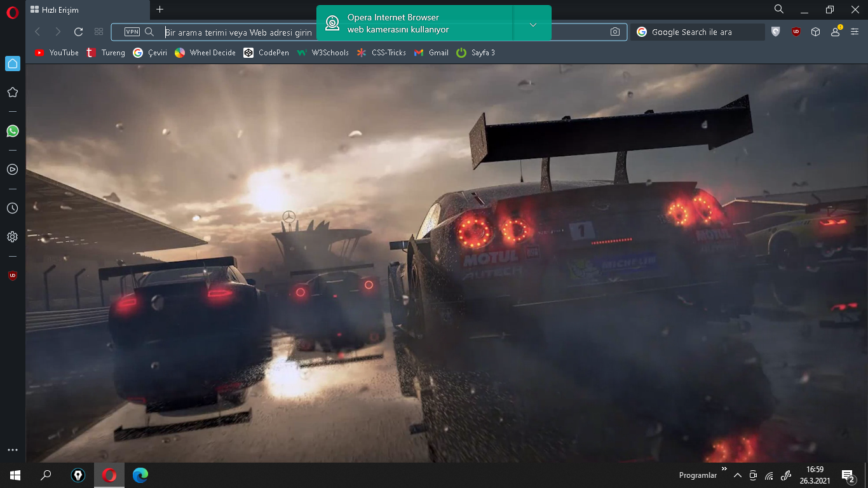Open the Programlar taskbar toolbar
The image size is (868, 488).
tap(698, 475)
